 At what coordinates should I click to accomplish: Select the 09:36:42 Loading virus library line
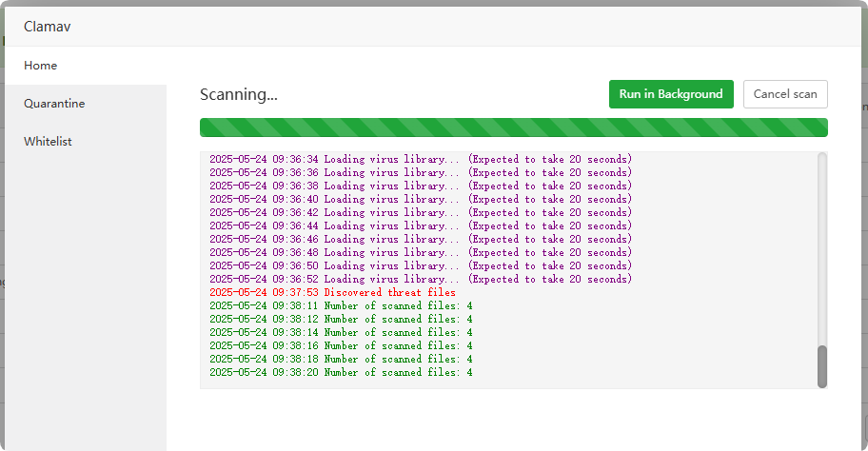(421, 212)
